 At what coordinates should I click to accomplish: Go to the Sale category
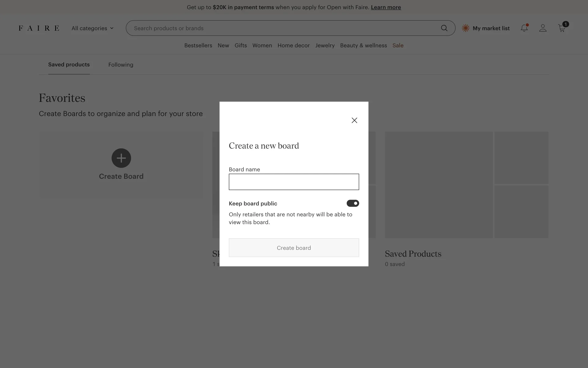pyautogui.click(x=398, y=45)
